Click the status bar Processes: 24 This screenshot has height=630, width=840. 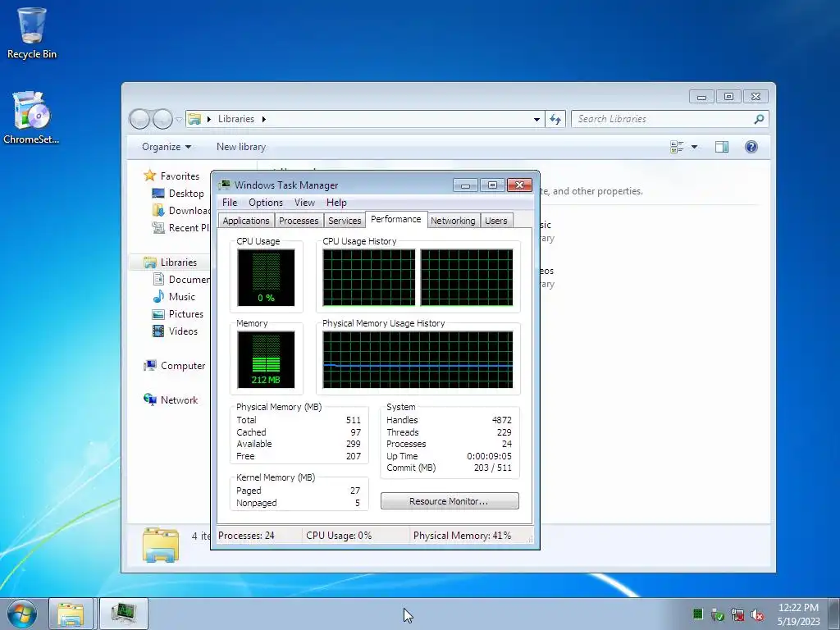click(246, 535)
